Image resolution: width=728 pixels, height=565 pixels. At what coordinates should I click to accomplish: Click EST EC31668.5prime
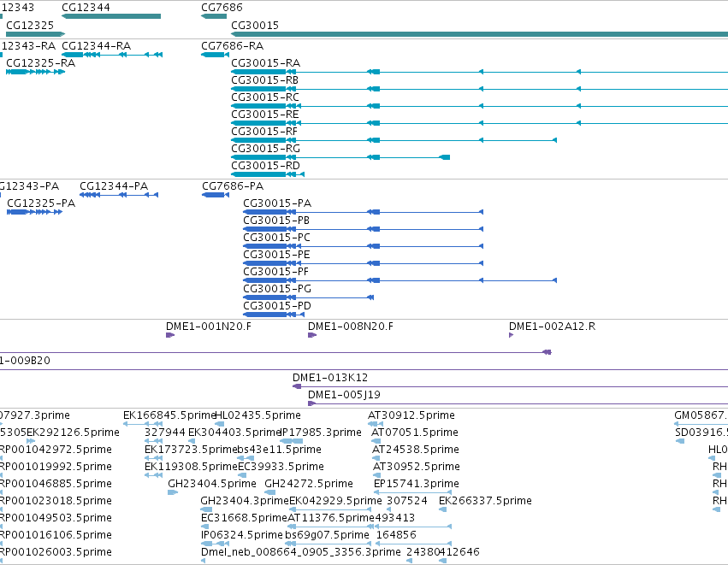pyautogui.click(x=244, y=518)
